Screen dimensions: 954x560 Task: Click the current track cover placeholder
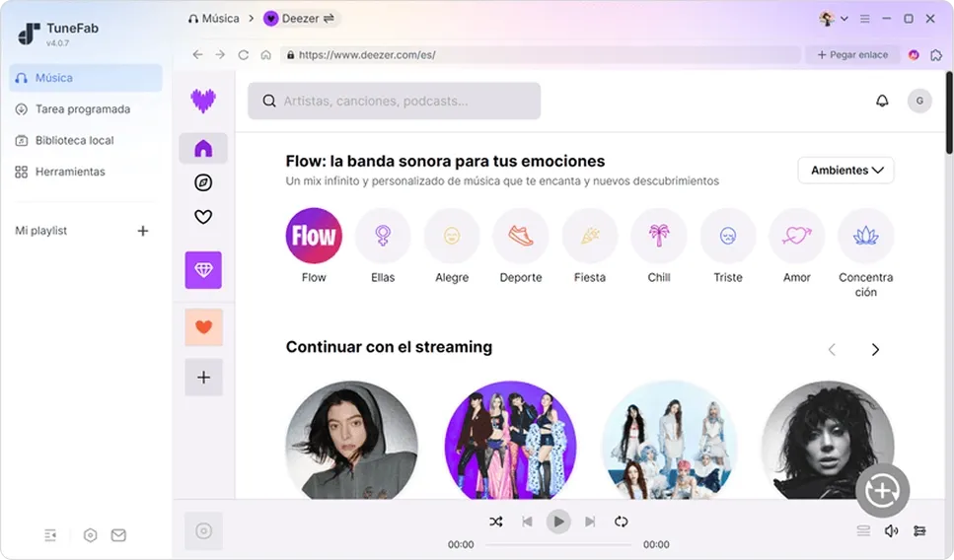(203, 530)
